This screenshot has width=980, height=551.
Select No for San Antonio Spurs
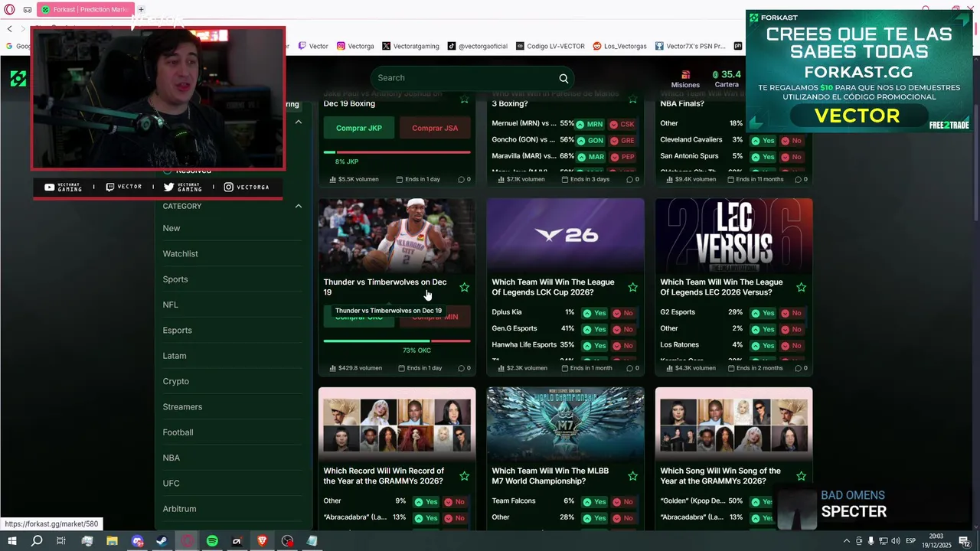pos(792,157)
